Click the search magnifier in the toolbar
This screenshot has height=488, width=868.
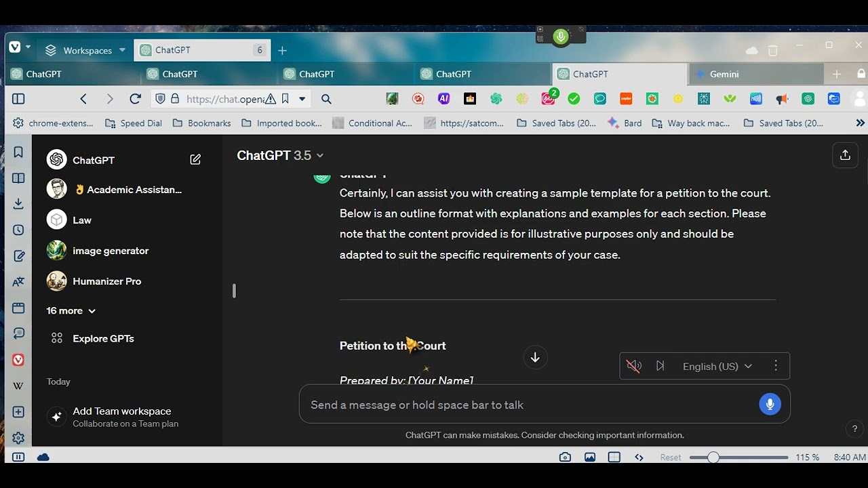[x=326, y=99]
